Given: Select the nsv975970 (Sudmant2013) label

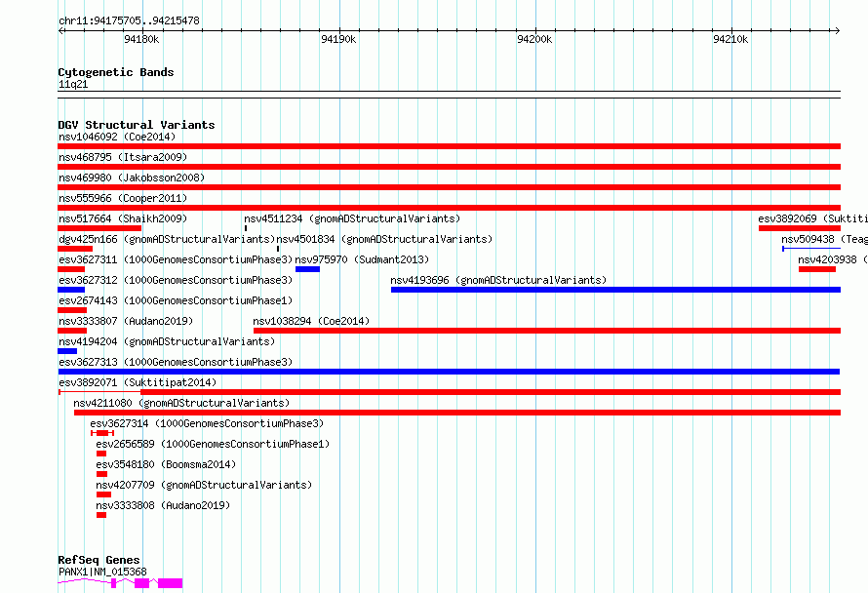Looking at the screenshot, I should (362, 259).
